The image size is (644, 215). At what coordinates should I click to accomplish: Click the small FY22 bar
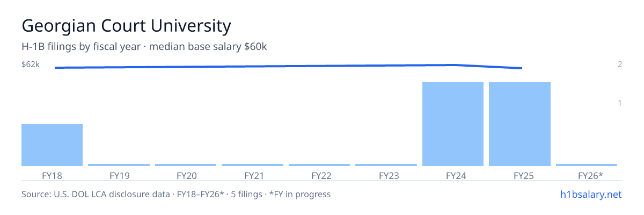tap(319, 165)
